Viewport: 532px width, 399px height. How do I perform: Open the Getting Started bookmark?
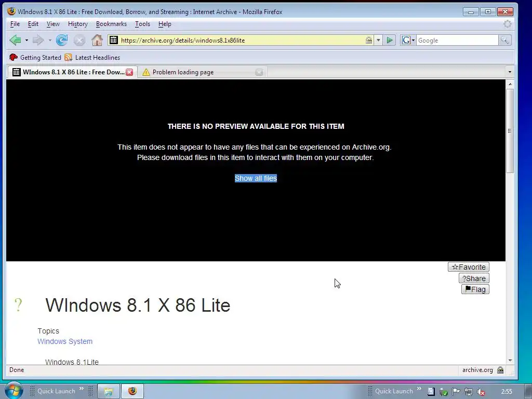(35, 57)
